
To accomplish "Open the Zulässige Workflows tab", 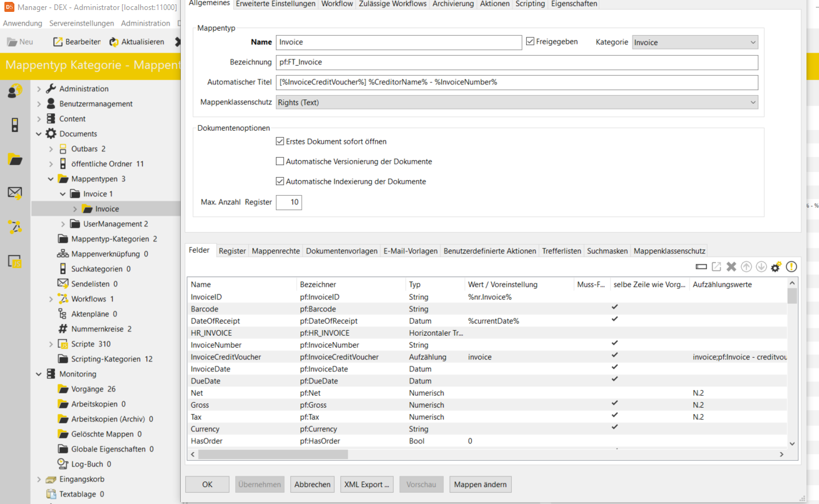I will coord(393,4).
